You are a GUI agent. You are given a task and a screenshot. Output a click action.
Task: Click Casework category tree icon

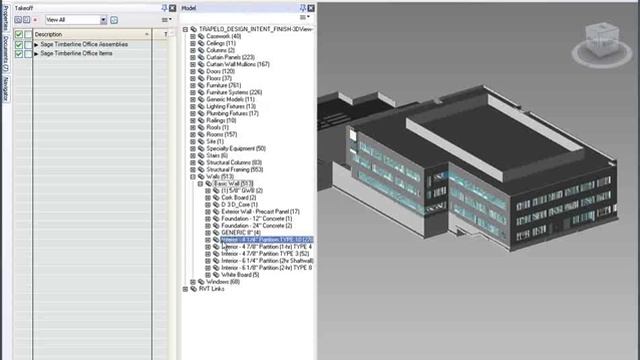pyautogui.click(x=201, y=36)
